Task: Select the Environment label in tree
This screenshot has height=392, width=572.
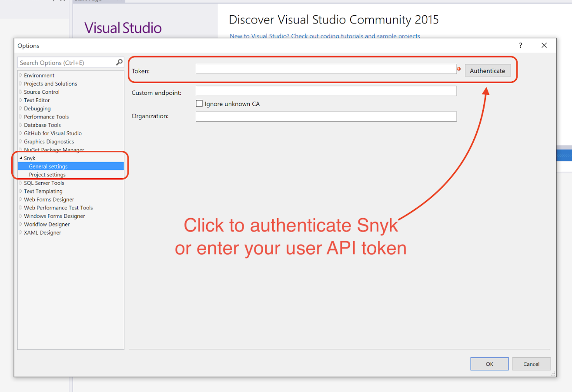Action: (39, 75)
